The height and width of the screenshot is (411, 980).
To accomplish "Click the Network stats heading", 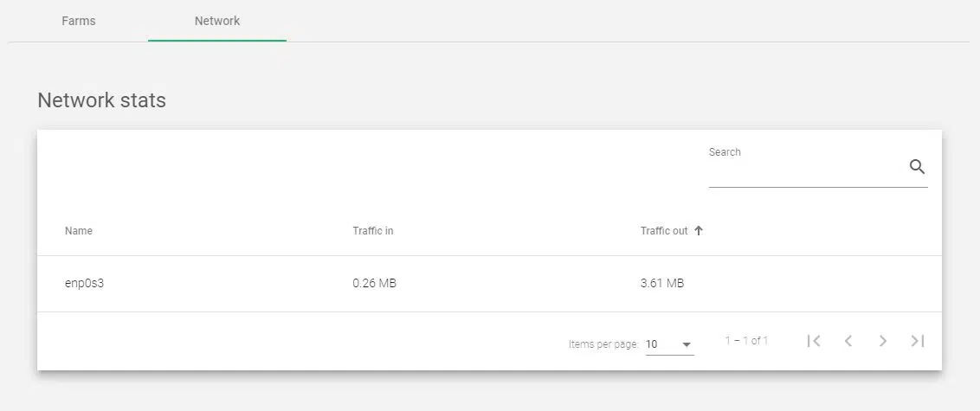I will (x=101, y=100).
